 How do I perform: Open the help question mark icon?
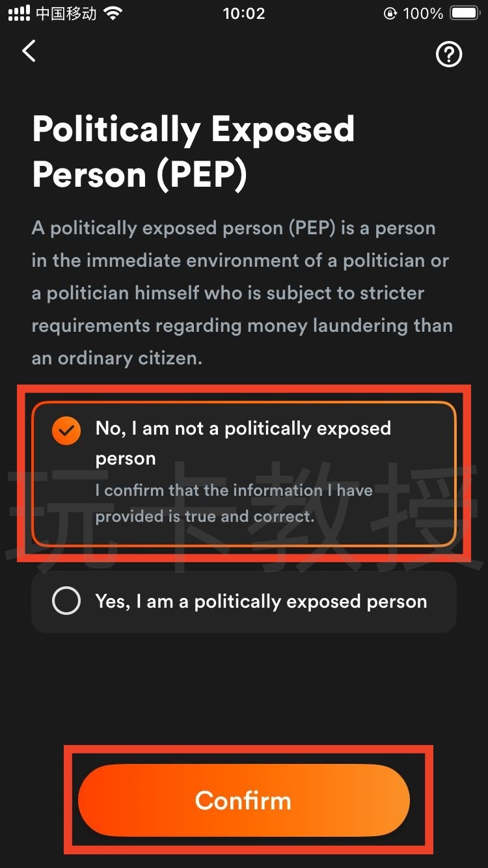click(449, 55)
